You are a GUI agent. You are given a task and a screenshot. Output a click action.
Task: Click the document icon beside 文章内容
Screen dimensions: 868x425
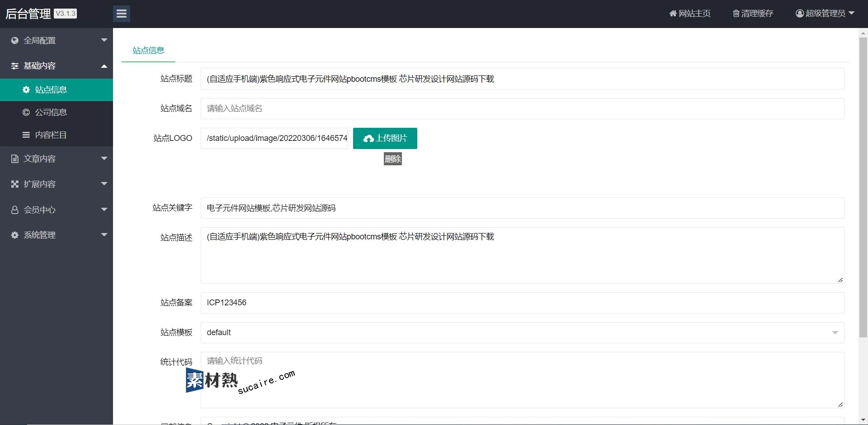click(x=15, y=159)
